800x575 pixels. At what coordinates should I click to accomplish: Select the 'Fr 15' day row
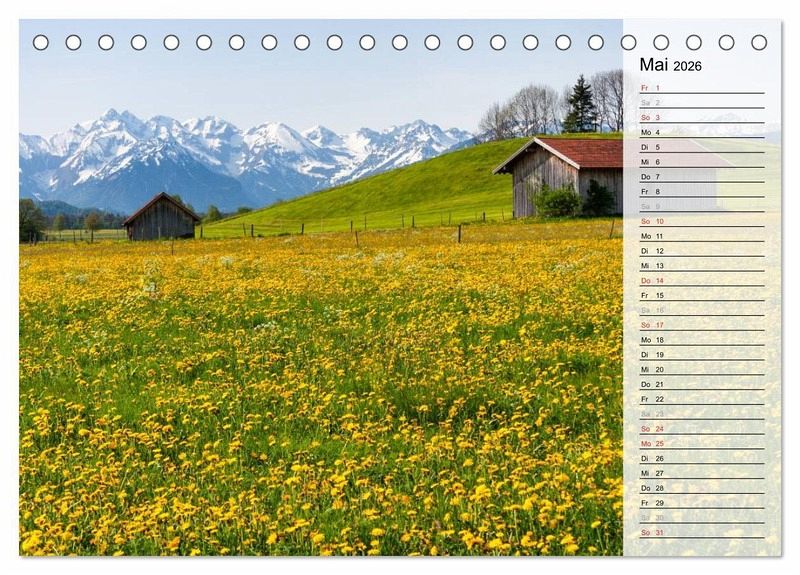click(702, 295)
